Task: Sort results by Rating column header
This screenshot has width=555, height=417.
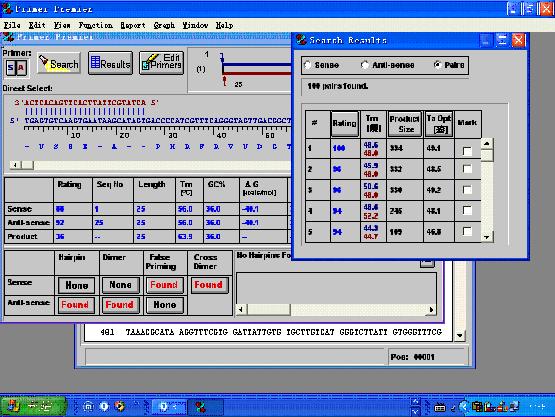Action: 345,124
